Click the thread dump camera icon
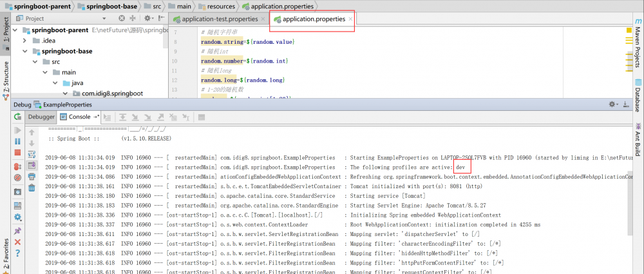 point(17,191)
